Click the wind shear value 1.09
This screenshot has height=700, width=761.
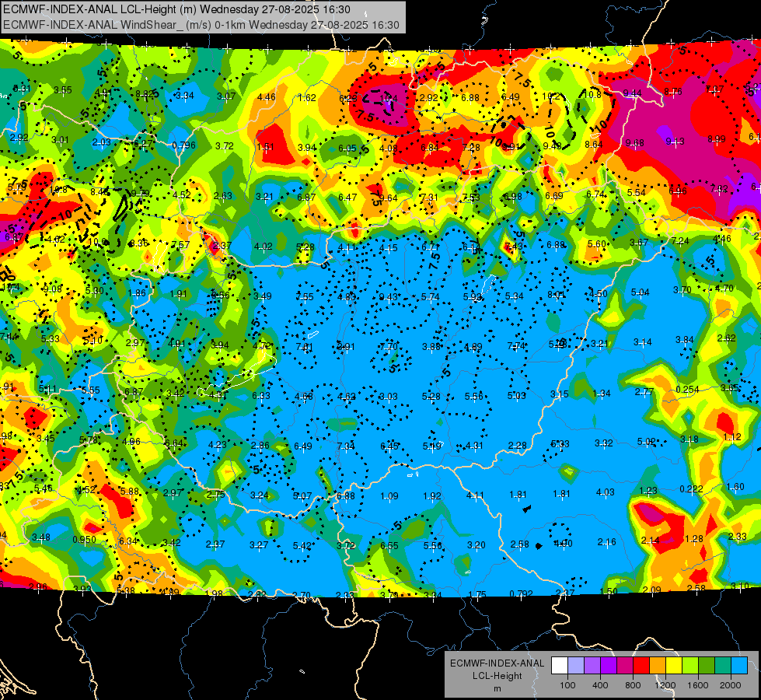point(389,496)
